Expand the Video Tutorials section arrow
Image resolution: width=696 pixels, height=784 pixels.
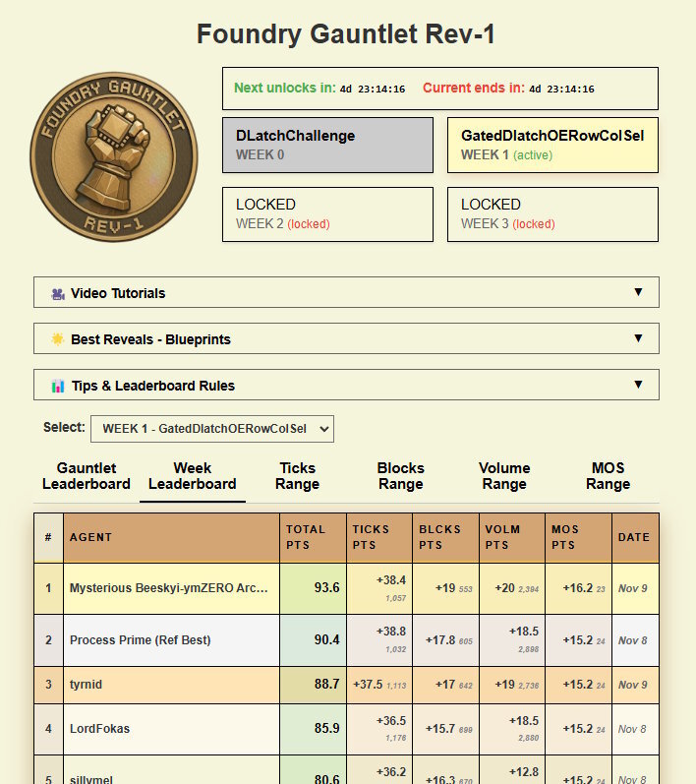638,292
